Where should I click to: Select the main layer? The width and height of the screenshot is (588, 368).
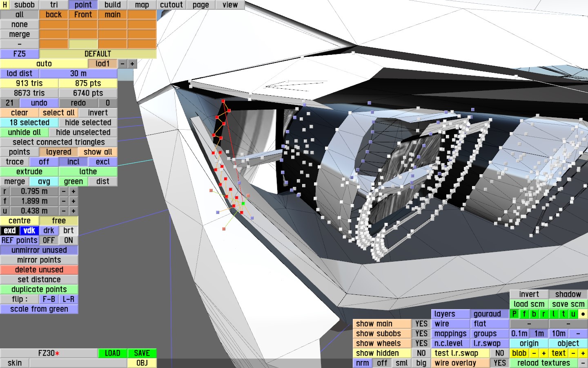(113, 15)
